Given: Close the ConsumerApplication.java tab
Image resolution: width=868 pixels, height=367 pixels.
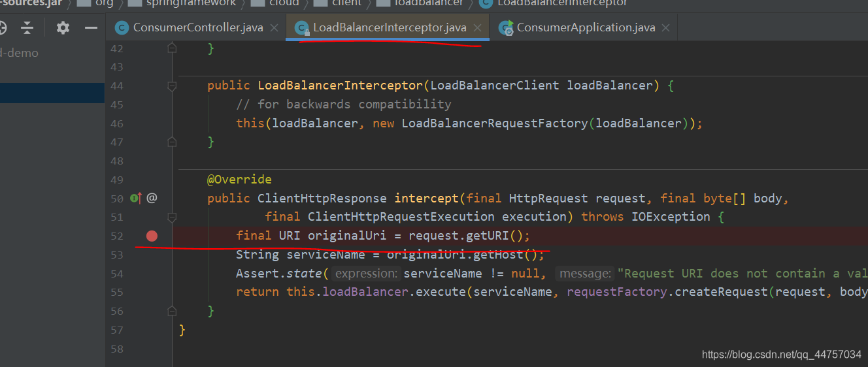Looking at the screenshot, I should pyautogui.click(x=666, y=27).
